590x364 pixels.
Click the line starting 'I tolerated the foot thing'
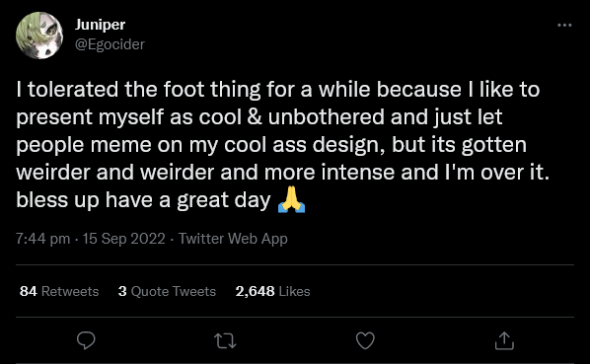277,90
